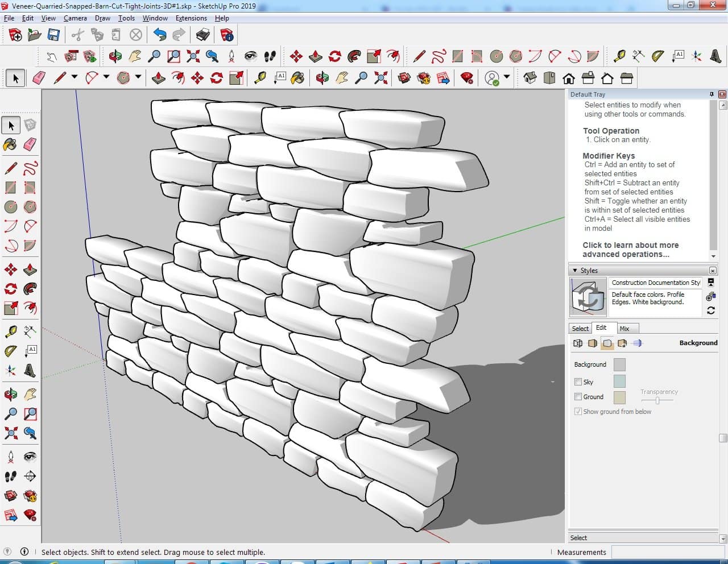This screenshot has width=728, height=564.
Task: Select the Protractor tool in top-right toolbar
Action: pyautogui.click(x=658, y=56)
